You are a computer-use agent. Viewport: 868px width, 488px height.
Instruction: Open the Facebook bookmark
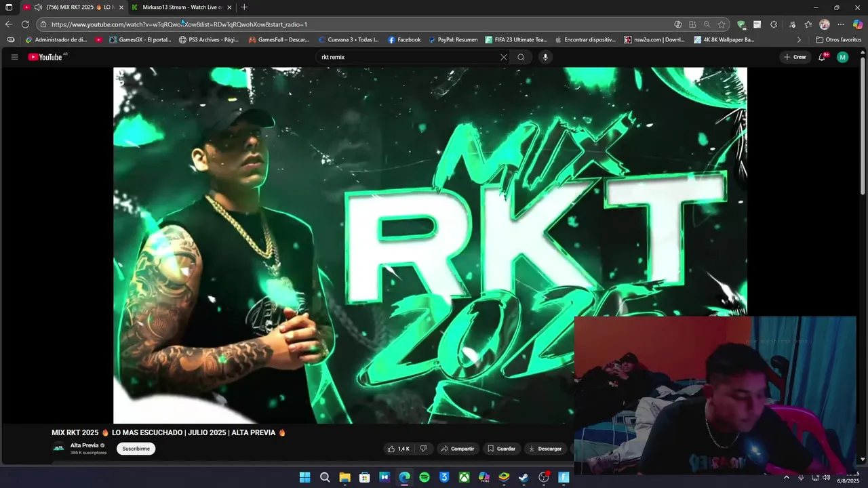pos(404,40)
